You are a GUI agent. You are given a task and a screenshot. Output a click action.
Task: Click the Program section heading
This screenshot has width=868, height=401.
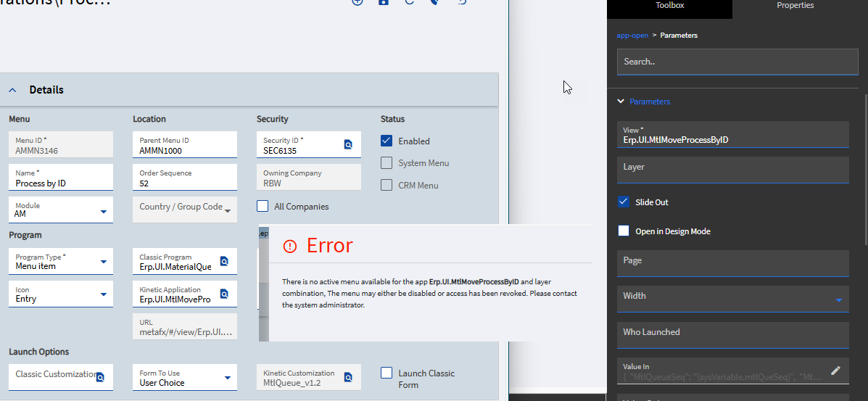[25, 235]
